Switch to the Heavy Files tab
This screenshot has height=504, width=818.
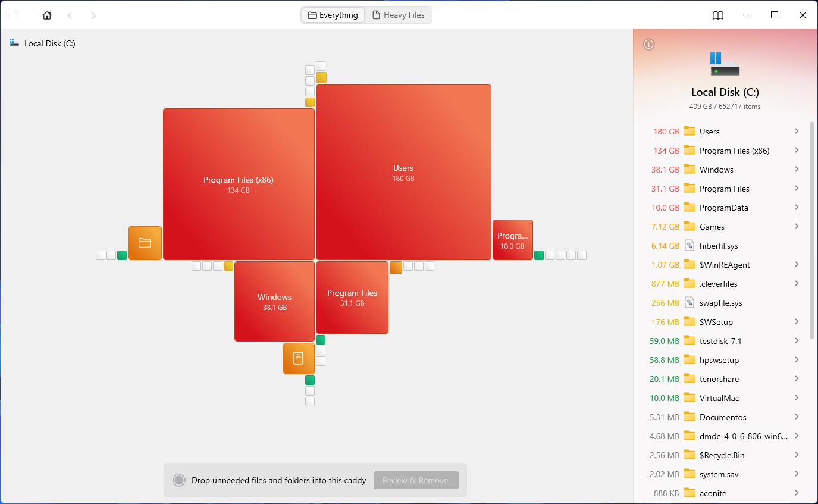point(399,15)
